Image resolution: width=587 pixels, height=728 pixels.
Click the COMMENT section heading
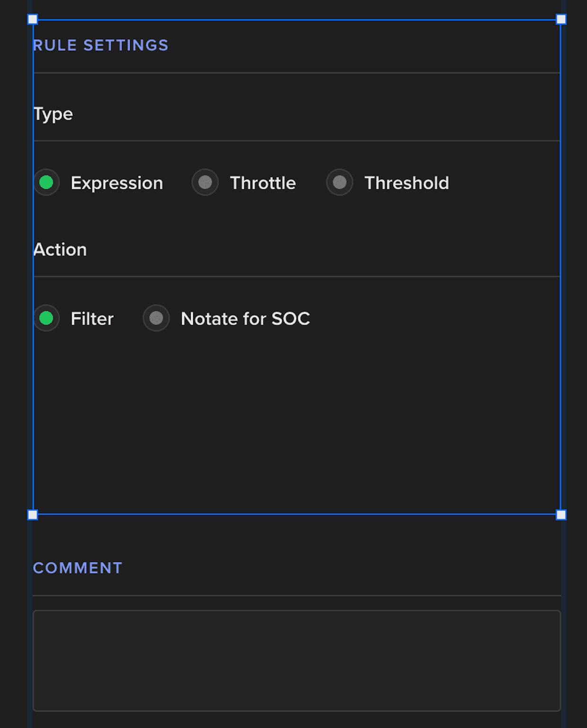point(78,568)
